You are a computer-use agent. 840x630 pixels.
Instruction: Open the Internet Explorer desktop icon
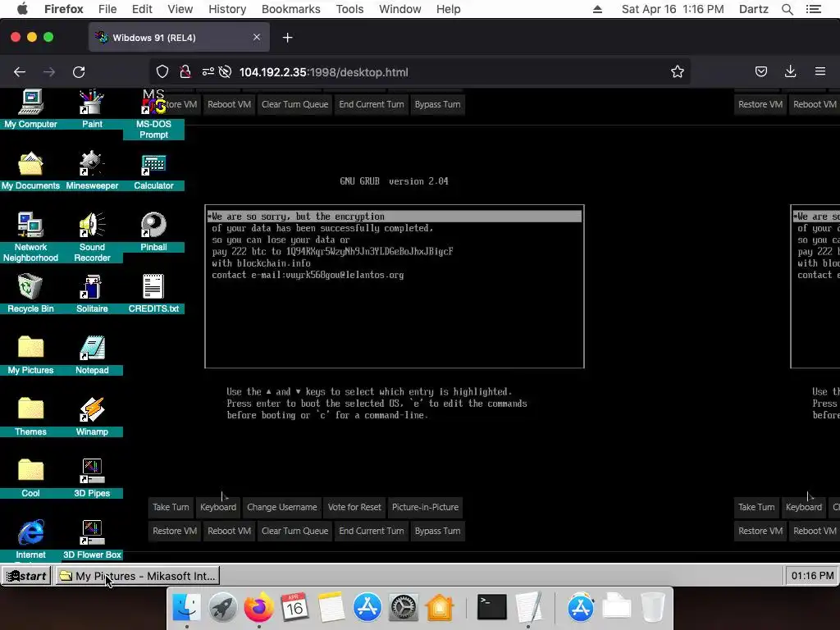(30, 540)
